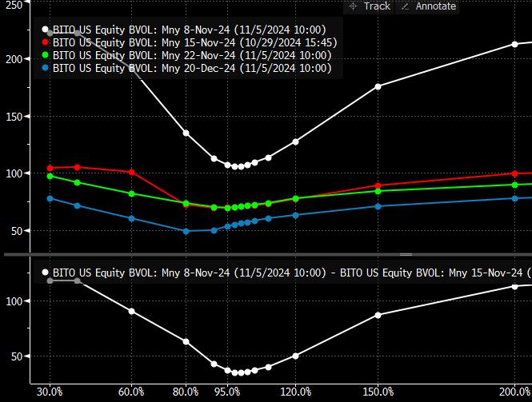Select blue 20-Dec-24 legend marker
532x402 pixels.
(45, 68)
